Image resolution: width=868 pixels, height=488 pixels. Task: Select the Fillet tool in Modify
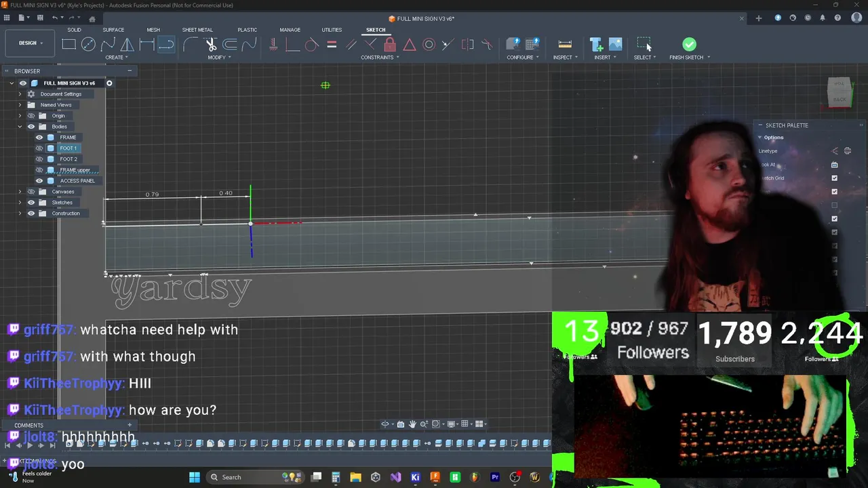191,45
